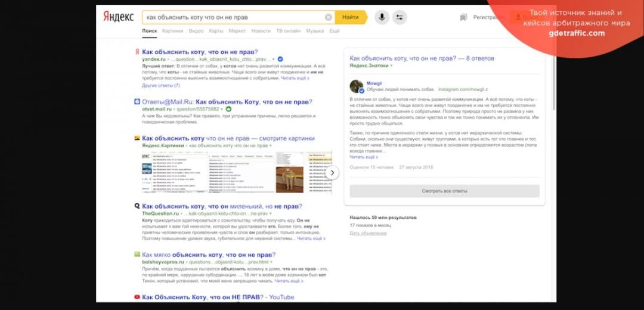Expand the Ещё menu in the search tabs
Screen dimensions: 644x310
coord(335,31)
